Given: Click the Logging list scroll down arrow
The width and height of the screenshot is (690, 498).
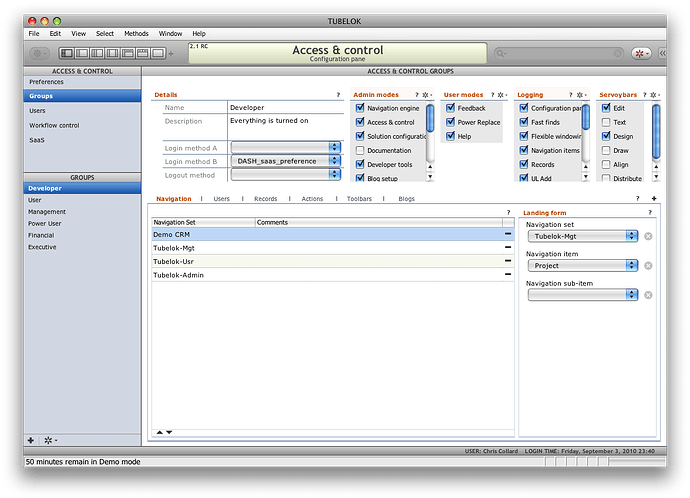Looking at the screenshot, I should (x=585, y=177).
